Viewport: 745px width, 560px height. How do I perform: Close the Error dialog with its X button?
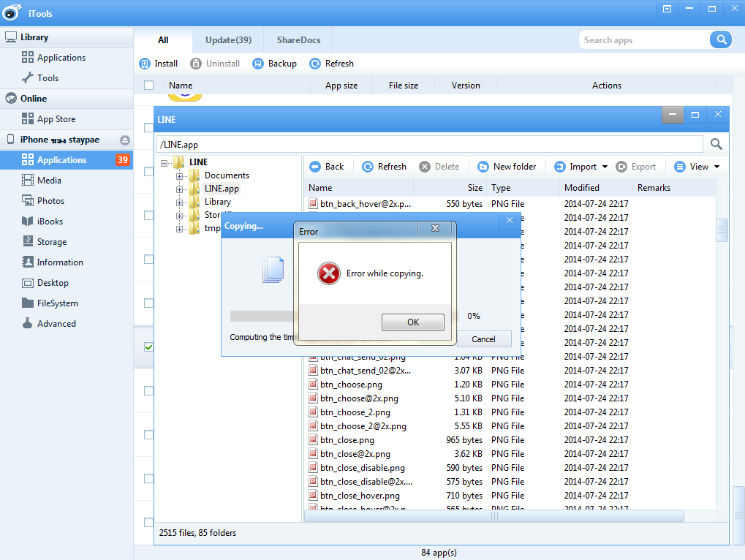pyautogui.click(x=435, y=228)
